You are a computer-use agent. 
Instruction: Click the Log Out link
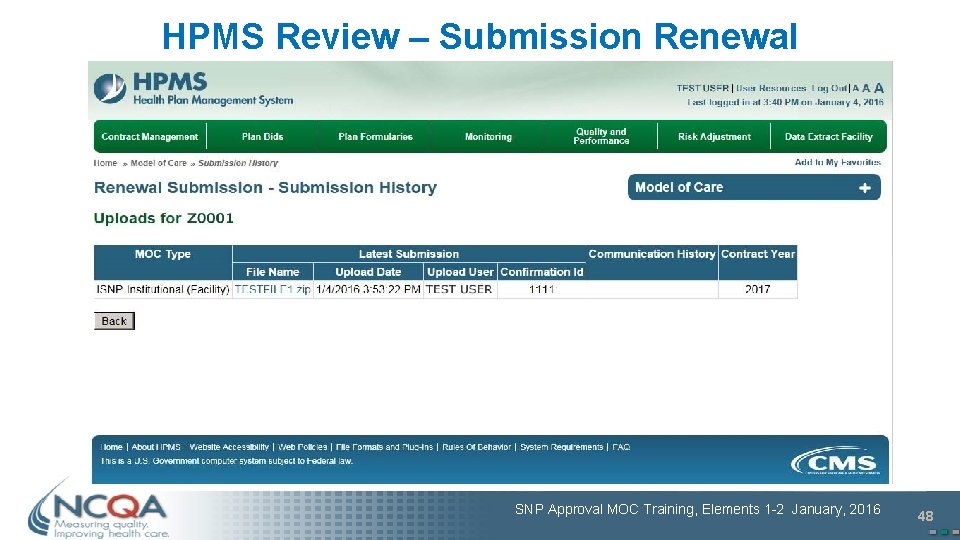830,88
